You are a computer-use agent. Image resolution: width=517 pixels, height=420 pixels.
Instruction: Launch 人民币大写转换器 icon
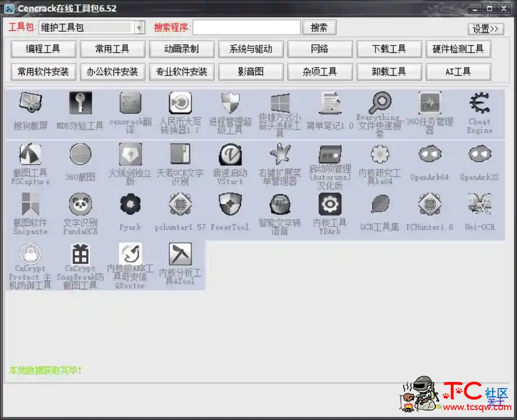(x=180, y=103)
